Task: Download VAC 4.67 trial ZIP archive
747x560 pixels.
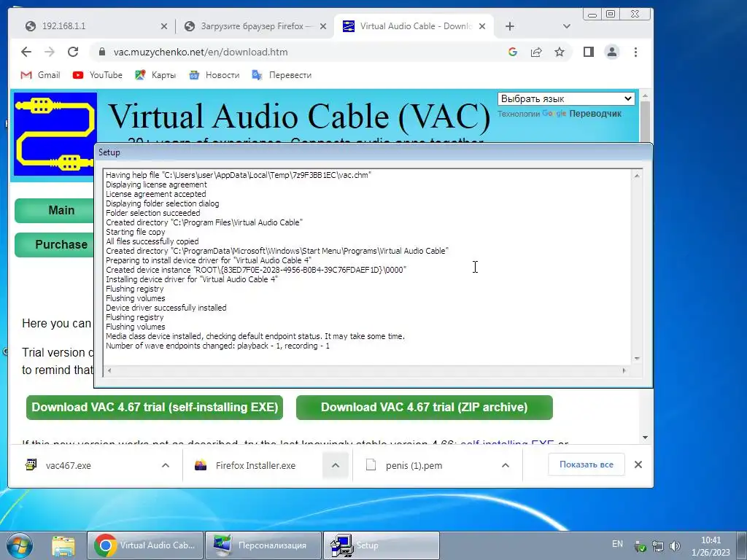Action: point(424,408)
